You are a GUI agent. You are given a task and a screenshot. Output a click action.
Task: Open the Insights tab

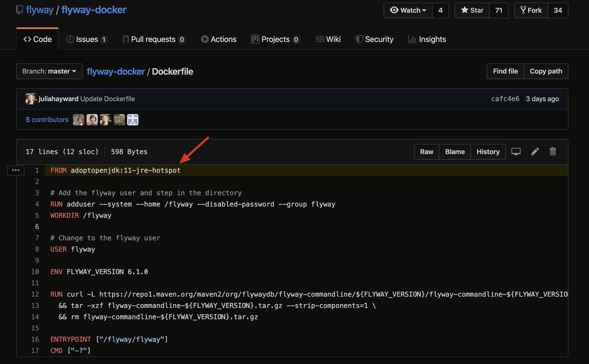(427, 39)
